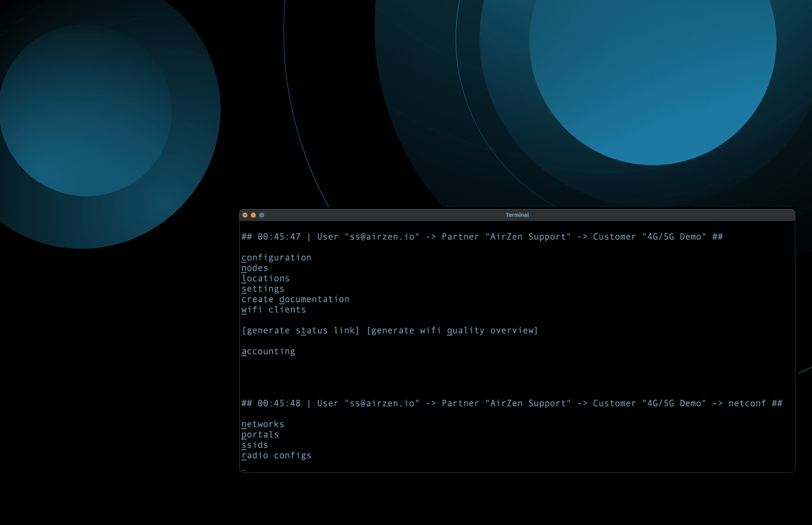This screenshot has height=525, width=812.
Task: Select the nodes option
Action: coord(255,268)
